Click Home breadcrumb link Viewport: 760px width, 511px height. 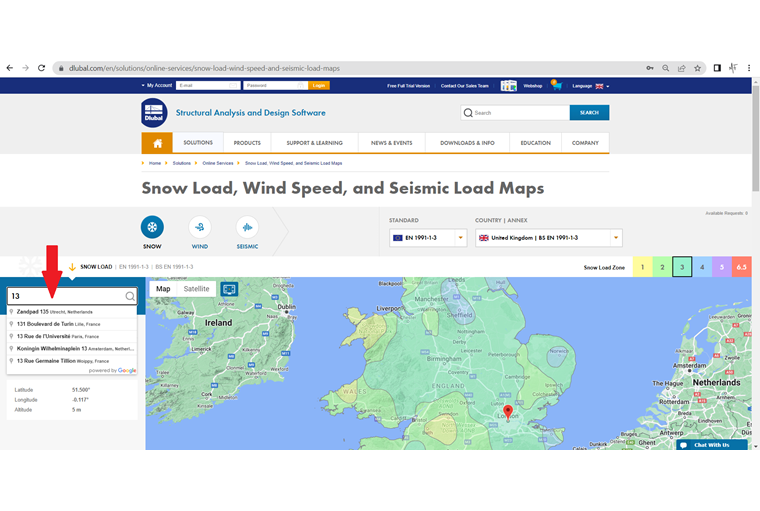[x=155, y=163]
